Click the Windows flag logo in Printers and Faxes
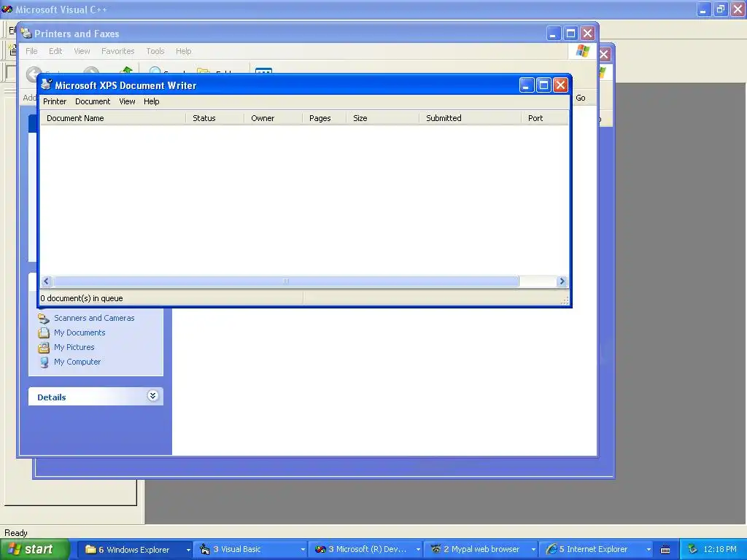Screen dimensions: 747x560 point(582,51)
